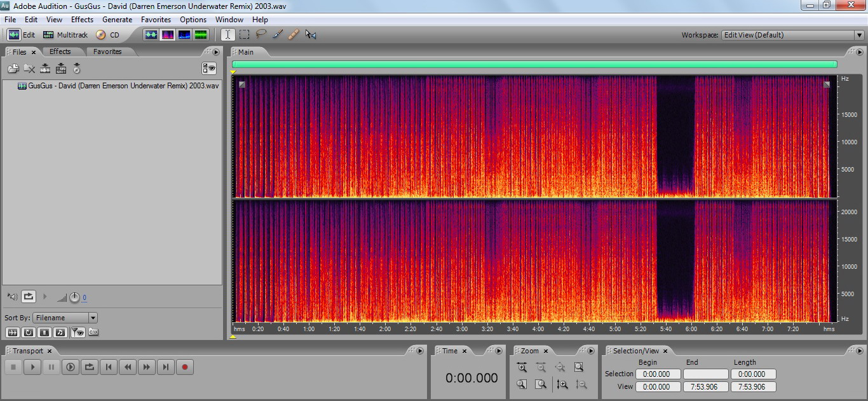Viewport: 868px width, 401px height.
Task: Click the Files panel preview play speaker icon
Action: coord(13,297)
